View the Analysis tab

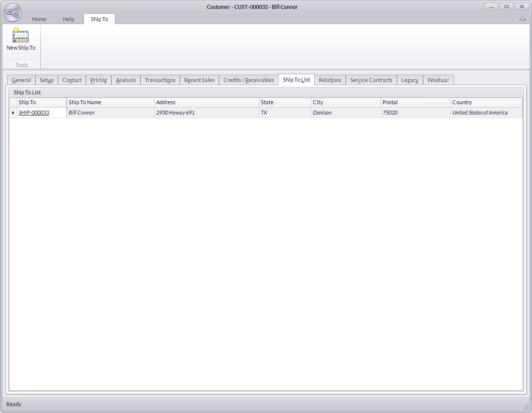[126, 80]
